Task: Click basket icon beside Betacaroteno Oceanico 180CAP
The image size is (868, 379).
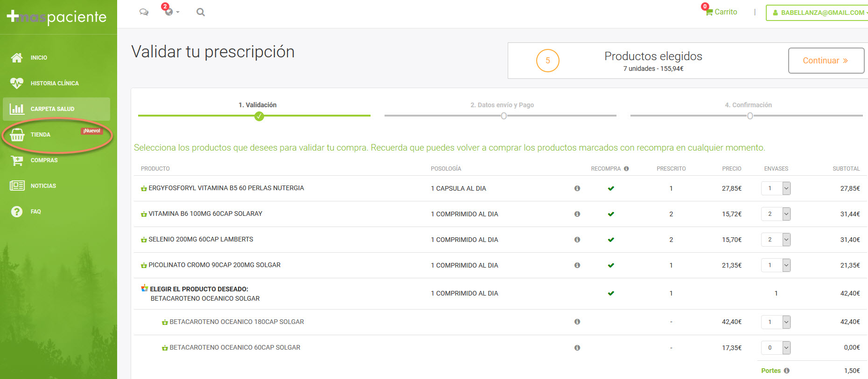Action: [165, 322]
